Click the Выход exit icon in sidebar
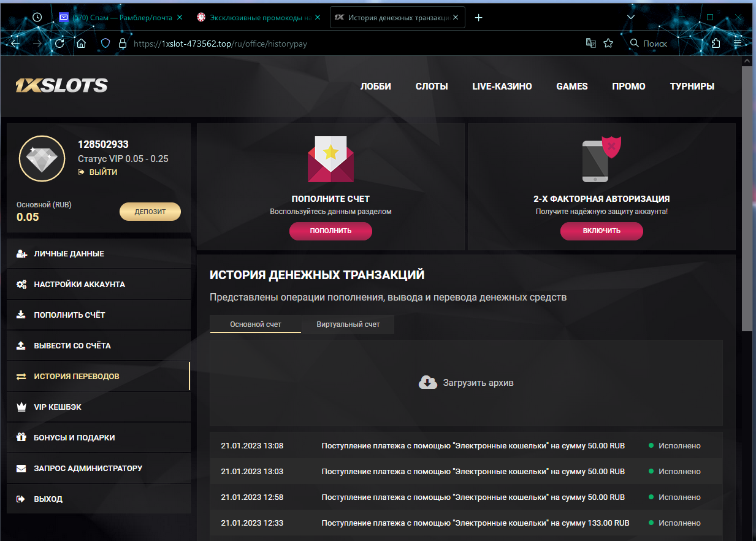The image size is (756, 541). pyautogui.click(x=21, y=499)
